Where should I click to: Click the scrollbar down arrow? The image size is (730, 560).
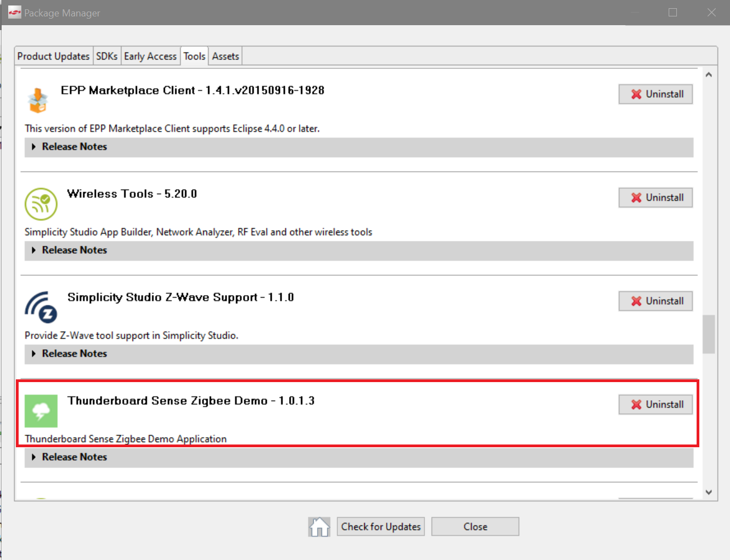click(x=708, y=492)
